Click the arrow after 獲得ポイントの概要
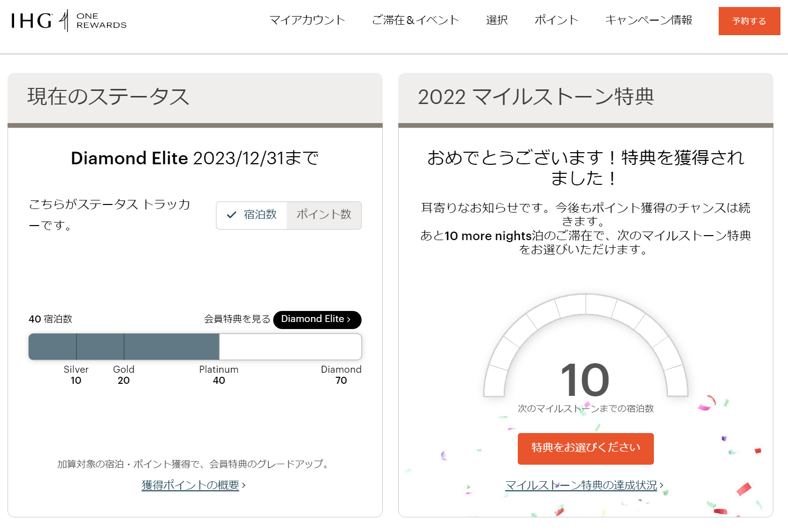This screenshot has width=788, height=532. tap(244, 485)
